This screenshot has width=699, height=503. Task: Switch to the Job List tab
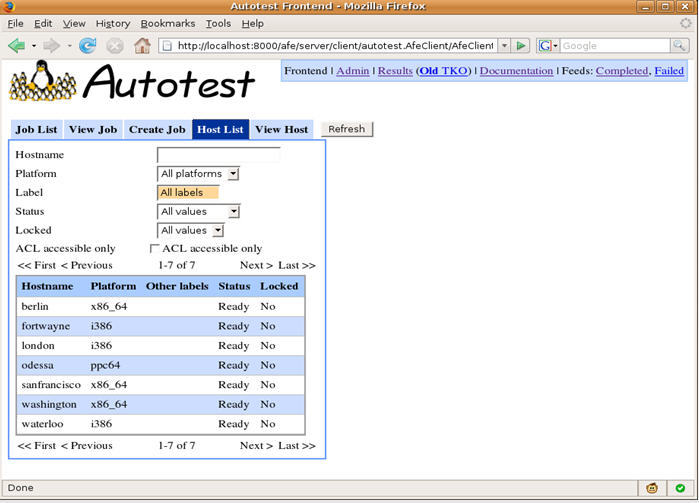tap(36, 130)
